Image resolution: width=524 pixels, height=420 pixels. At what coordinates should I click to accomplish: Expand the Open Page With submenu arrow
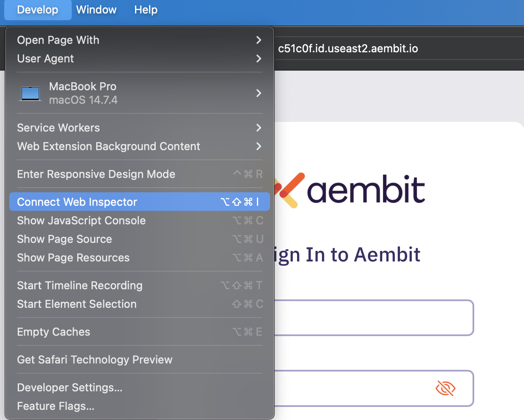tap(259, 40)
